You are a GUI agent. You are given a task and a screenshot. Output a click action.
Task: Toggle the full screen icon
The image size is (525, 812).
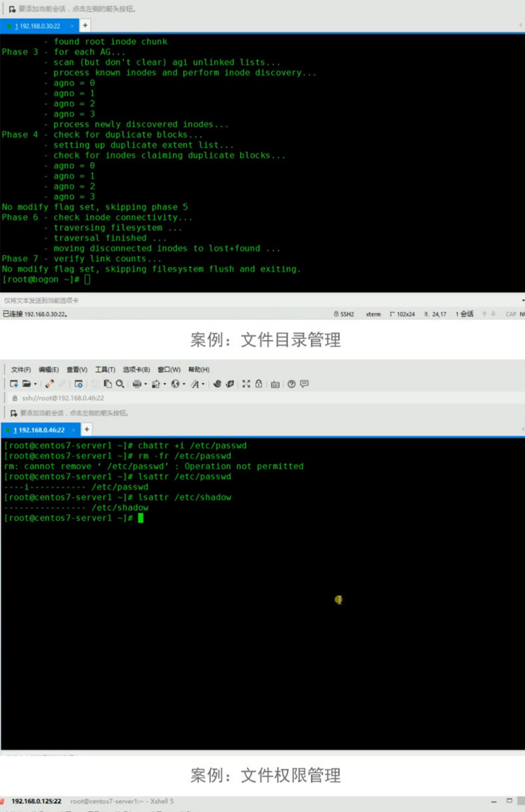click(x=246, y=384)
